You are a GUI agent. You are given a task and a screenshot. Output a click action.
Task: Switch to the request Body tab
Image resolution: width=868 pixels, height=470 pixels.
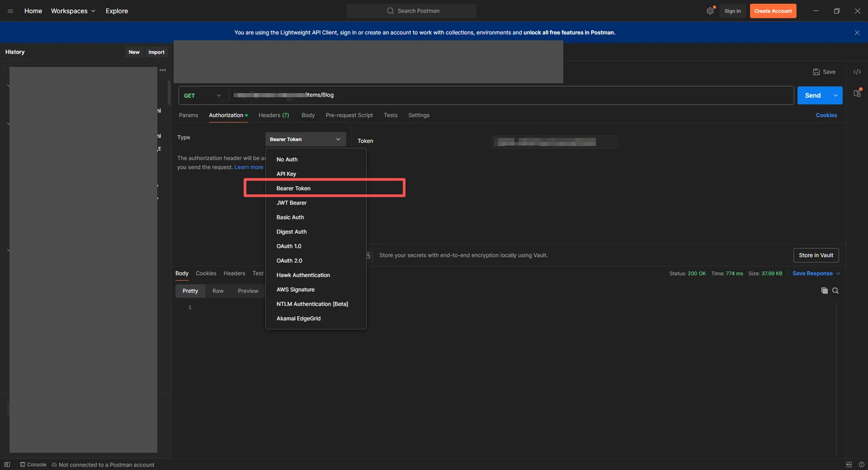pos(308,115)
